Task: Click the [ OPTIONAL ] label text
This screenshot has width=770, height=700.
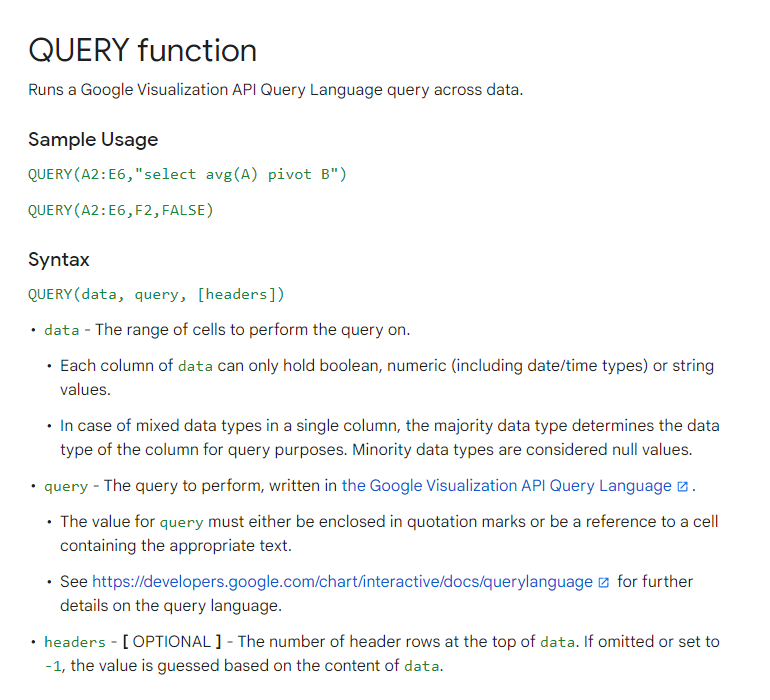Action: [x=171, y=642]
